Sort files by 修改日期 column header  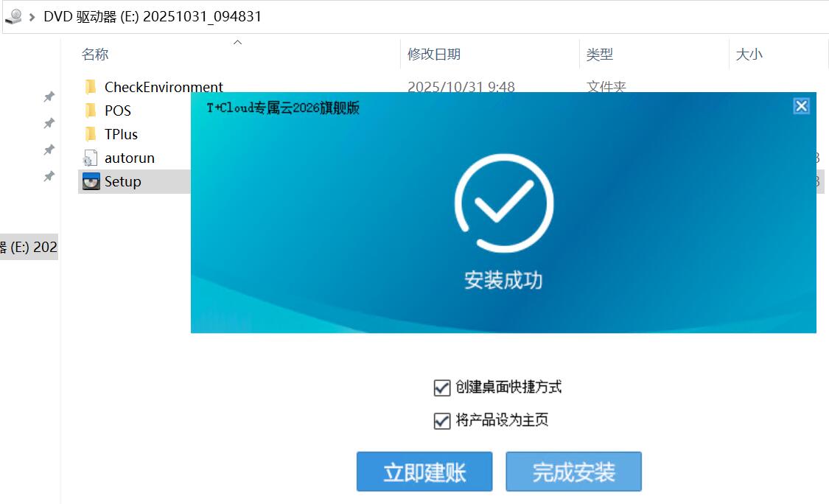pyautogui.click(x=434, y=54)
